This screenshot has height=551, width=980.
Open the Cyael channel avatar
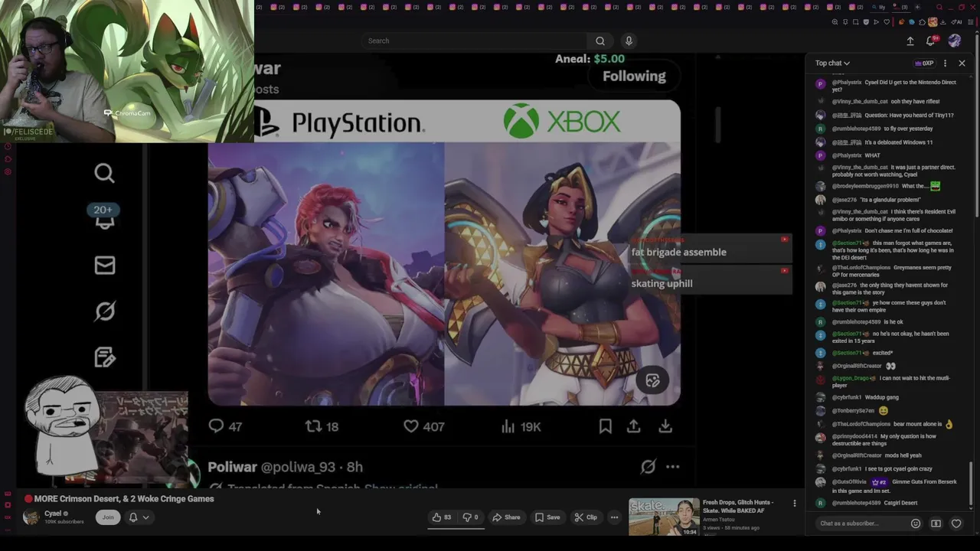click(31, 517)
